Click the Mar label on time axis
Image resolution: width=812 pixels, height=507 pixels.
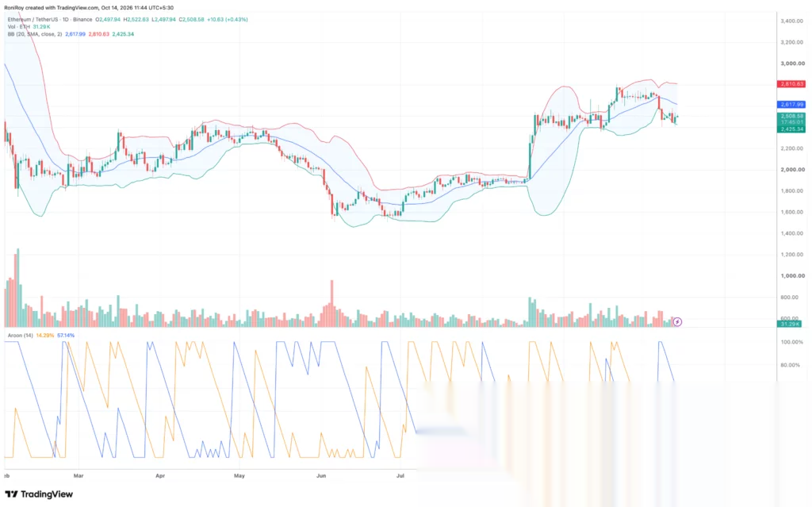(79, 475)
